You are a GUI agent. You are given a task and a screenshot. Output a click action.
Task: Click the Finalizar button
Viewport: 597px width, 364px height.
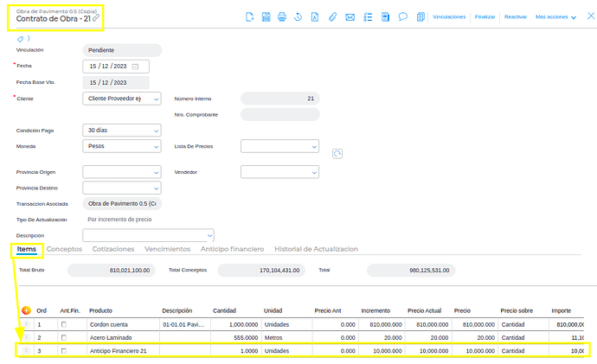[x=485, y=16]
